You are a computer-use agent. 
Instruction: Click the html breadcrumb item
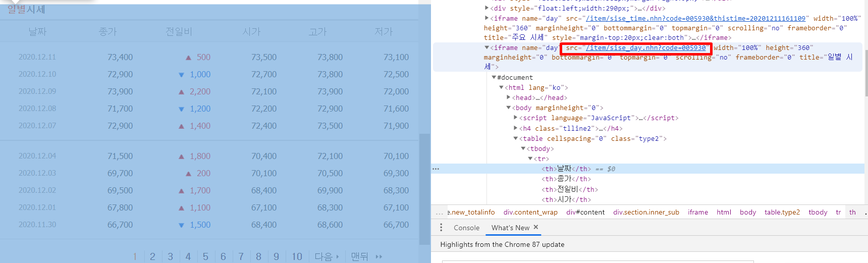(724, 212)
